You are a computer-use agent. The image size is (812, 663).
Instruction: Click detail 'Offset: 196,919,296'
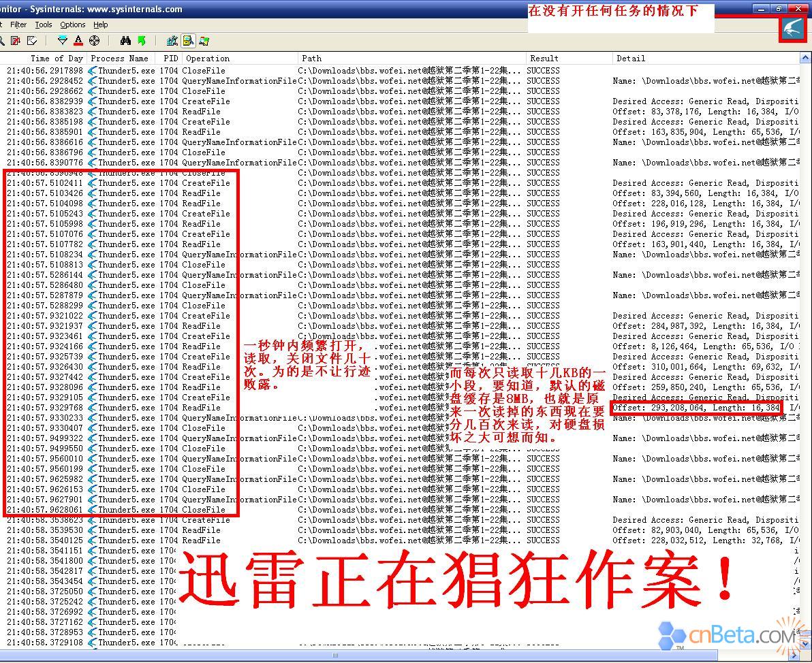point(659,223)
